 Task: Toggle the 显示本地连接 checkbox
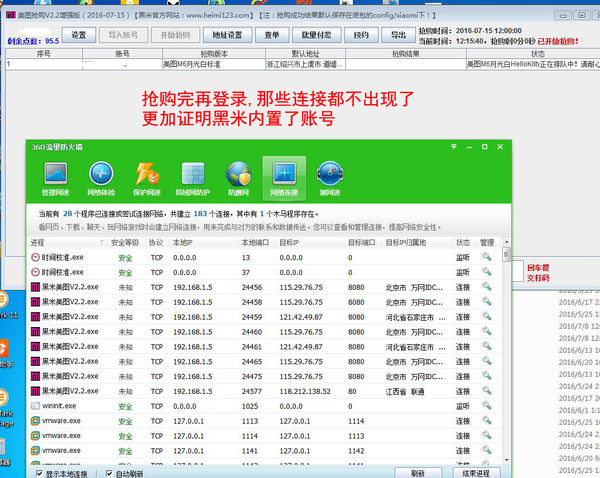click(39, 473)
